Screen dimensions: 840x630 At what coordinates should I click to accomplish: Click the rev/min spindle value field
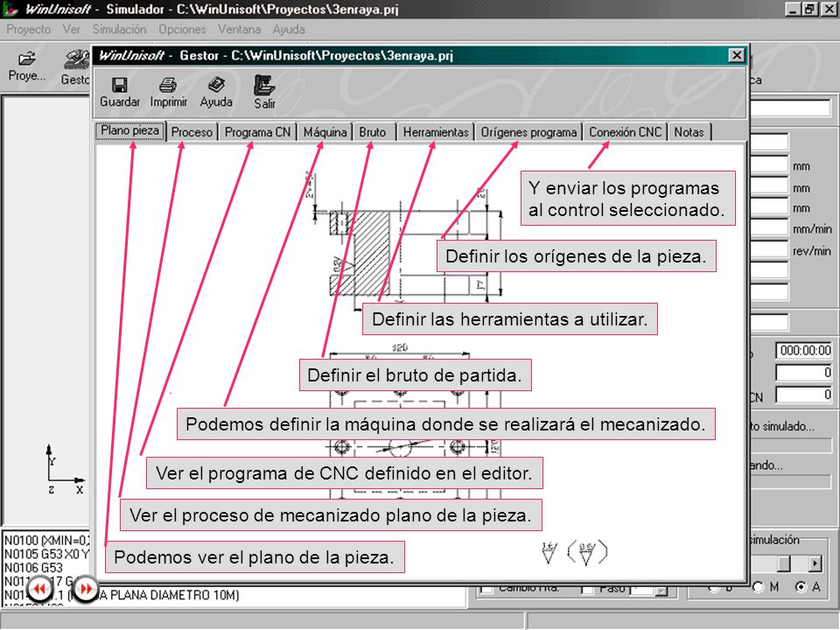pos(769,249)
